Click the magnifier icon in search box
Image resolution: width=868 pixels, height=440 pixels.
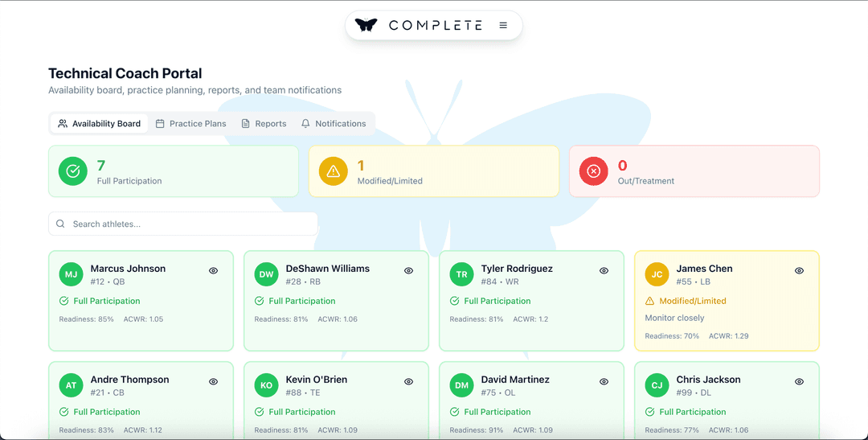click(60, 224)
